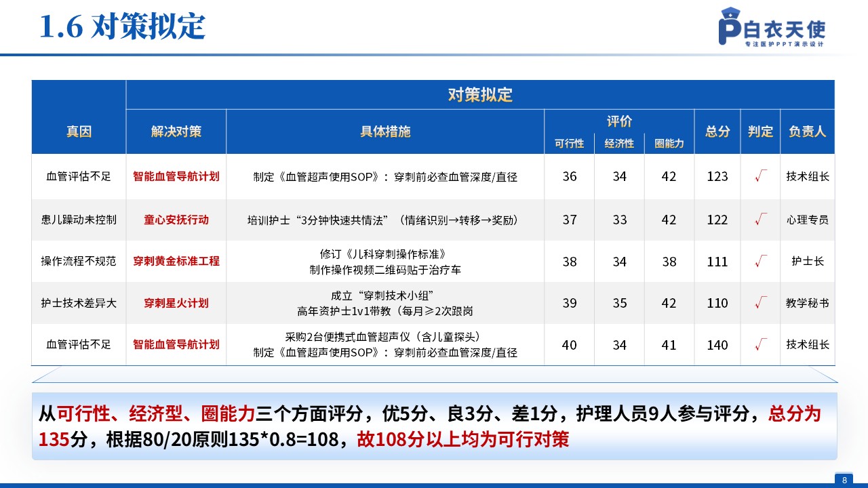The width and height of the screenshot is (868, 488).
Task: Click total score 111
Action: 717,262
